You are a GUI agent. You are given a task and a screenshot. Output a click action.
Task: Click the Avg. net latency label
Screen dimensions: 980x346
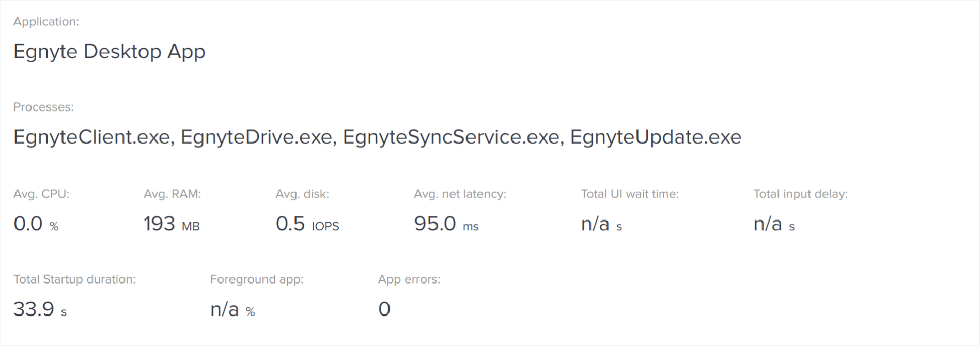coord(460,194)
